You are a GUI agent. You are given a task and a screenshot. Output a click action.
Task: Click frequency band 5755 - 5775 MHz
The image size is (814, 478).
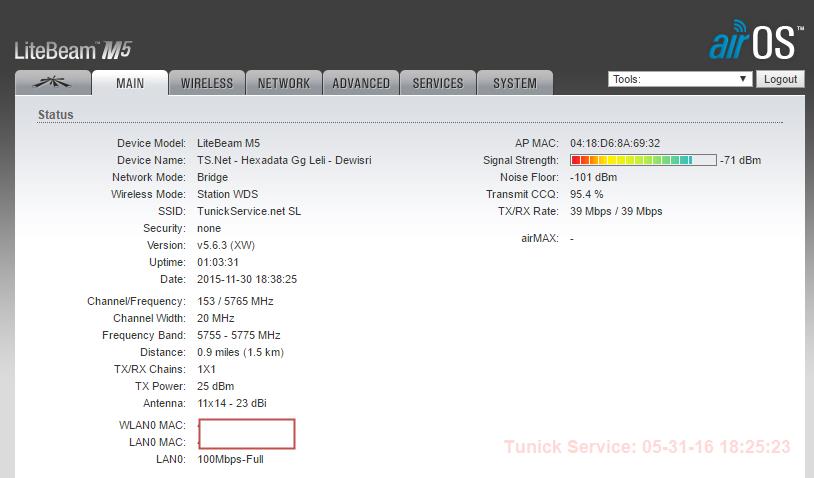pos(238,335)
